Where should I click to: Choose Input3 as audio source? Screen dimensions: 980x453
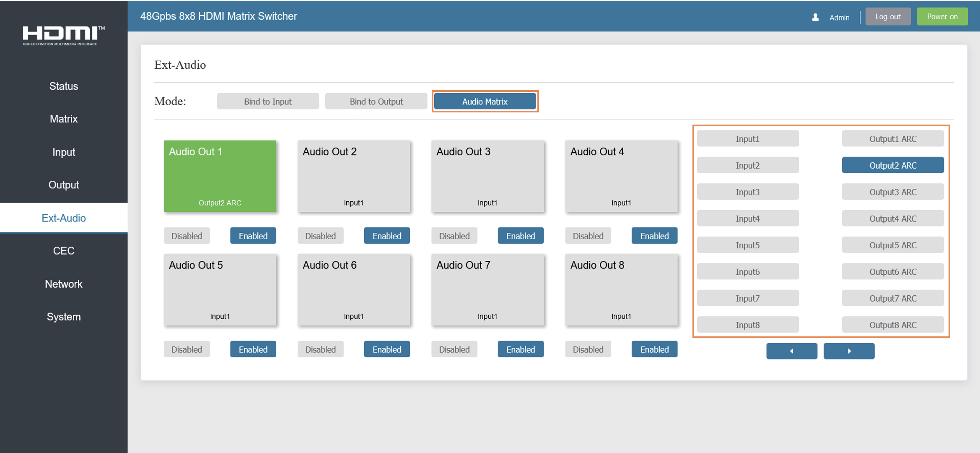[x=748, y=192]
